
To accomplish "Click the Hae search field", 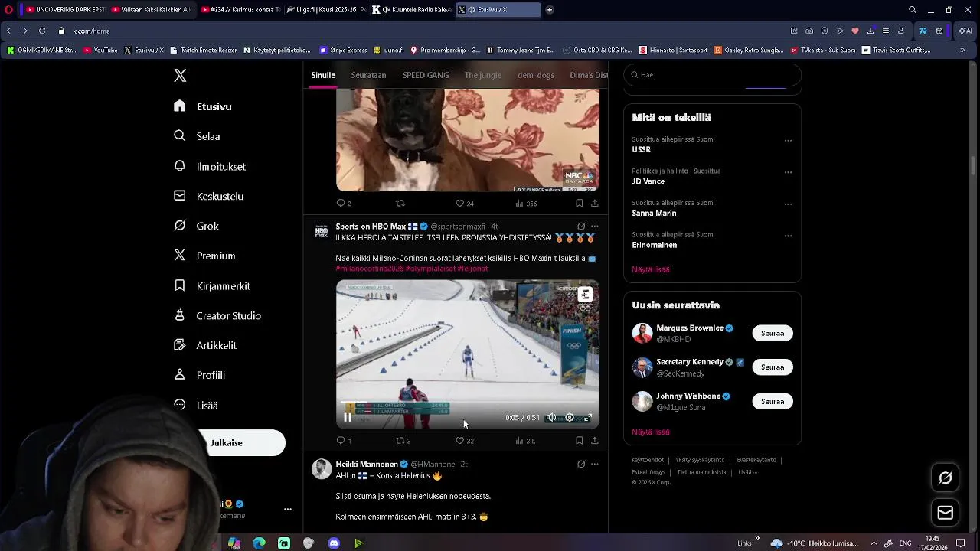I will (x=712, y=75).
